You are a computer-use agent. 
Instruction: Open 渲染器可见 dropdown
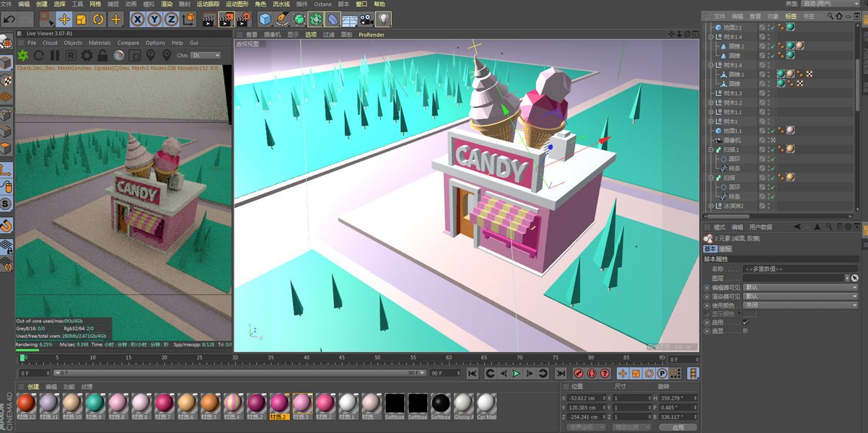pos(801,296)
